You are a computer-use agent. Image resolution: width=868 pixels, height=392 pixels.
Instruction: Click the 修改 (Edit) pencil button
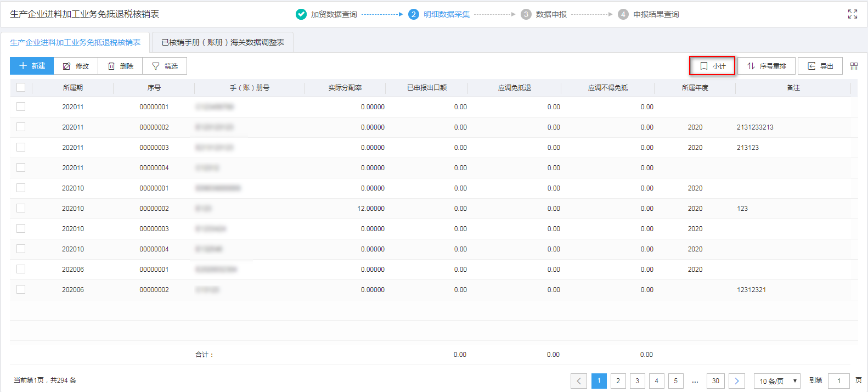click(x=76, y=66)
